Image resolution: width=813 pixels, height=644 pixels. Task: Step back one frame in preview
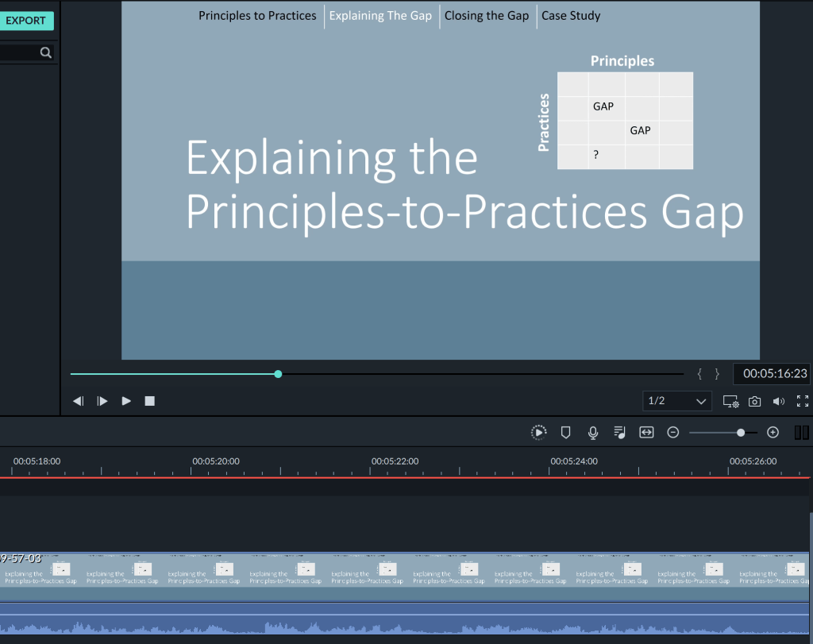pyautogui.click(x=79, y=401)
